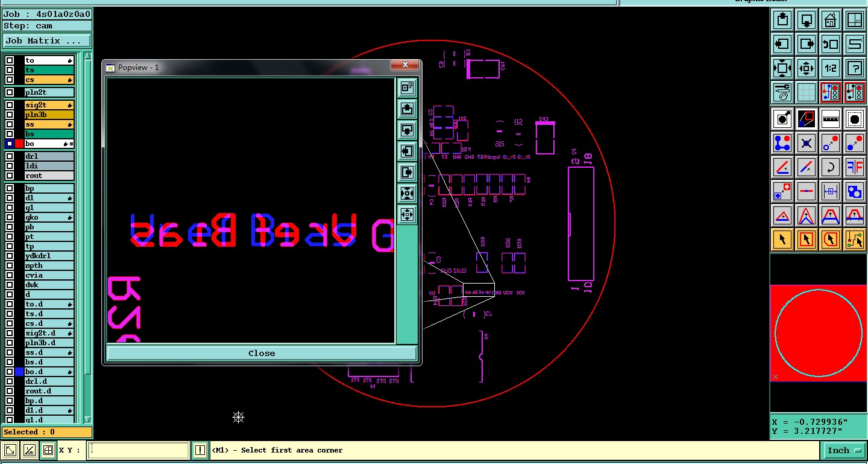The height and width of the screenshot is (464, 868).
Task: Toggle the bo.d layer checkbox
Action: [10, 372]
